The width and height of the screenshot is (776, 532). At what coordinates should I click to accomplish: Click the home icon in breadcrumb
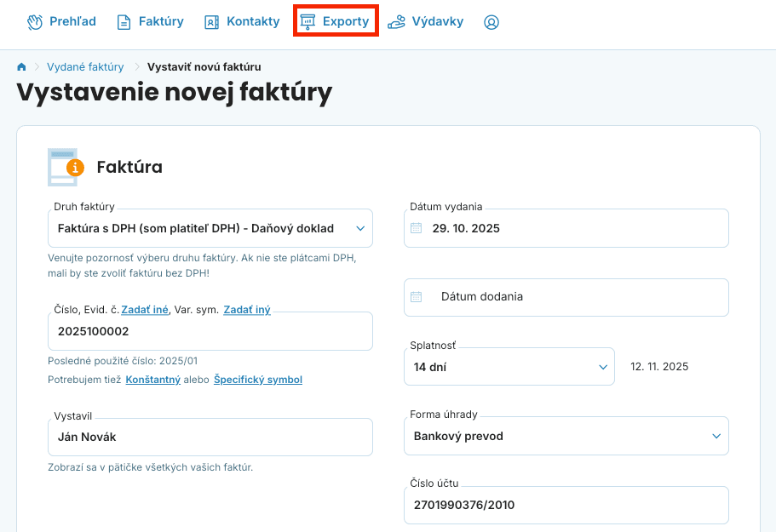coord(22,66)
